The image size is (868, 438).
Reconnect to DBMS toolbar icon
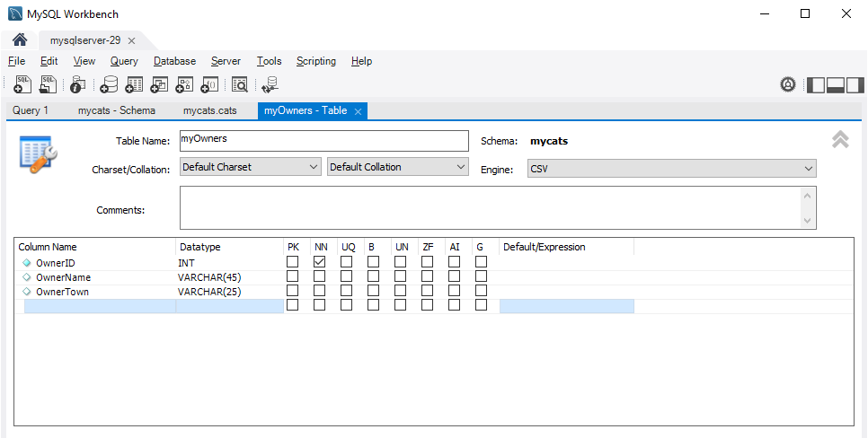point(270,84)
